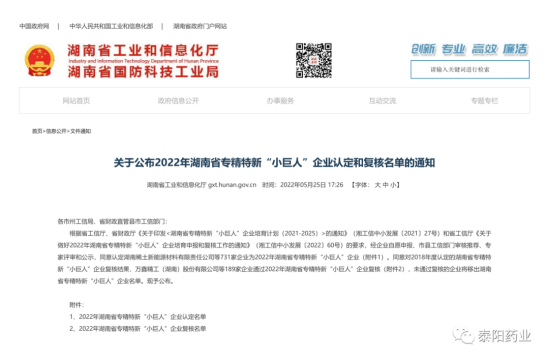Go to 首页 in breadcrumb
549x360 pixels.
(37, 131)
